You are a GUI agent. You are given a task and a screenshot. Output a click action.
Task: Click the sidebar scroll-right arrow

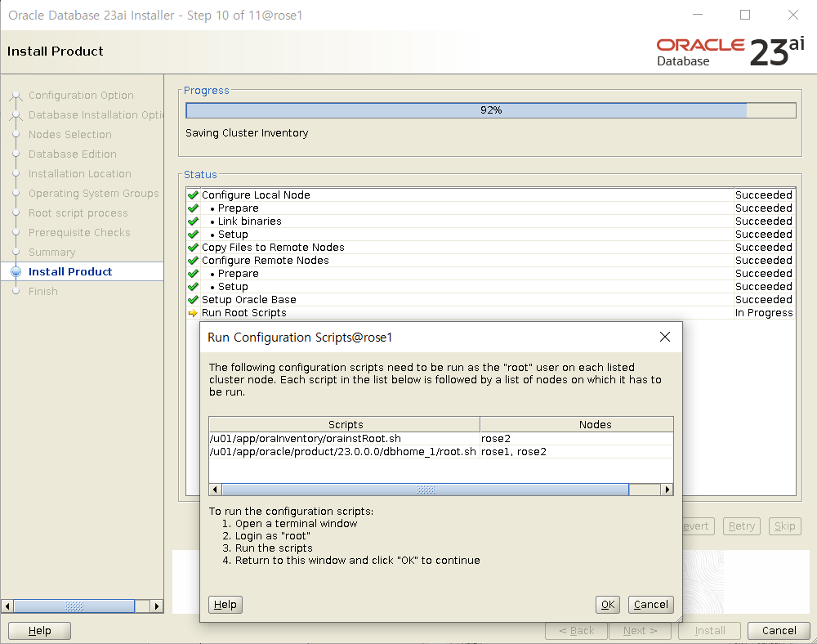tap(157, 606)
